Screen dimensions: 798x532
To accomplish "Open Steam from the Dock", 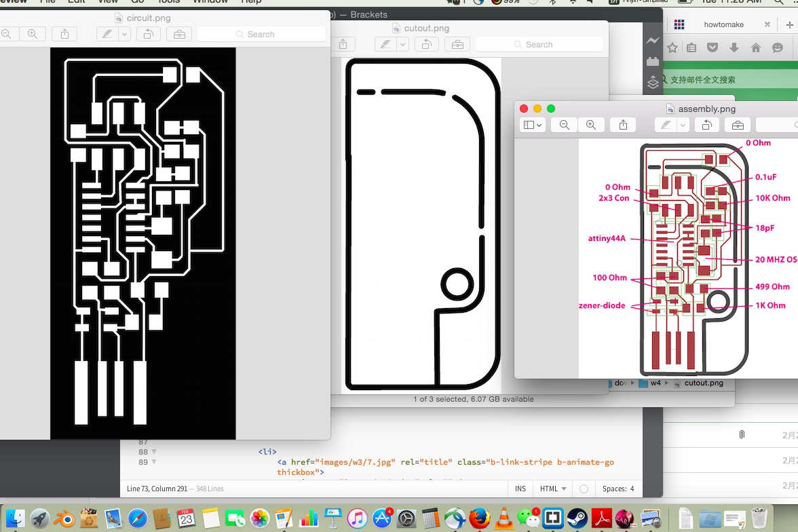I will pyautogui.click(x=577, y=518).
